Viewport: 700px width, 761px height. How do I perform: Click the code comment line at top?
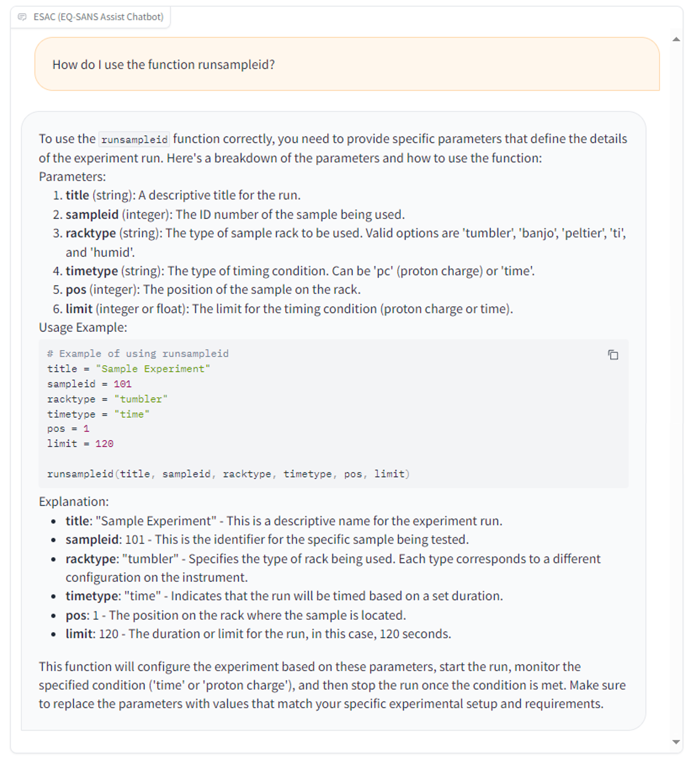(x=138, y=354)
